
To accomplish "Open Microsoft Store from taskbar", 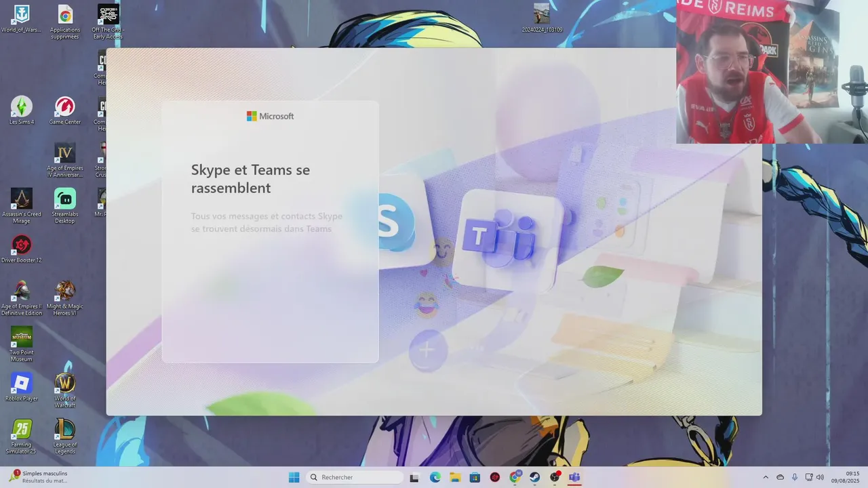I will [x=475, y=477].
